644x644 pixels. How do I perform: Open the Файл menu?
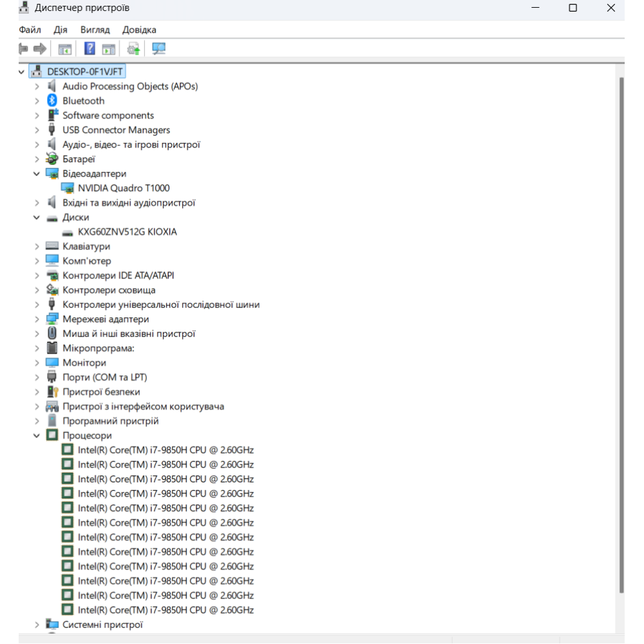coord(30,30)
